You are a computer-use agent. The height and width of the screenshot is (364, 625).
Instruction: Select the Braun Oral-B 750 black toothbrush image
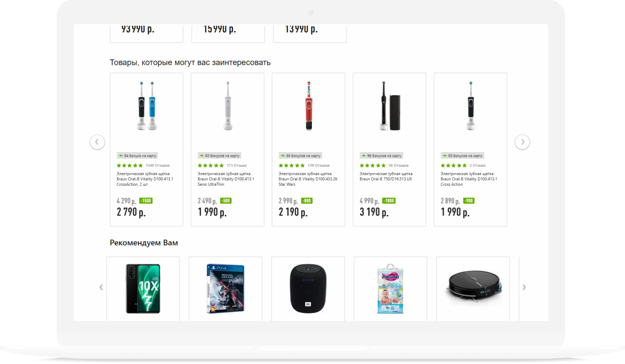pos(389,106)
